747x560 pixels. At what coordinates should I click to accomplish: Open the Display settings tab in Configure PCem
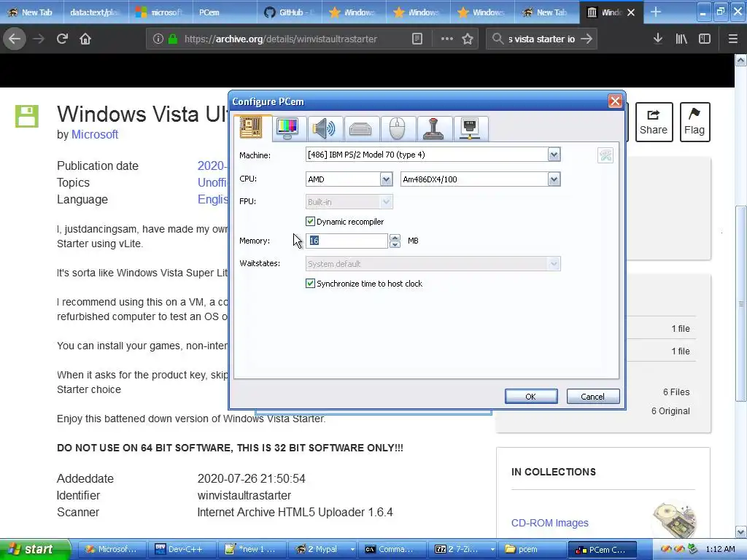click(x=287, y=128)
